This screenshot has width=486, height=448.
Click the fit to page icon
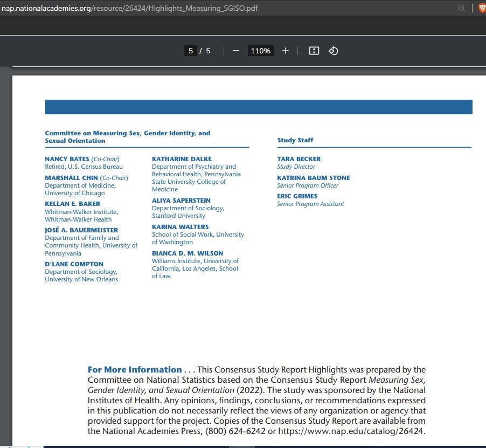314,51
